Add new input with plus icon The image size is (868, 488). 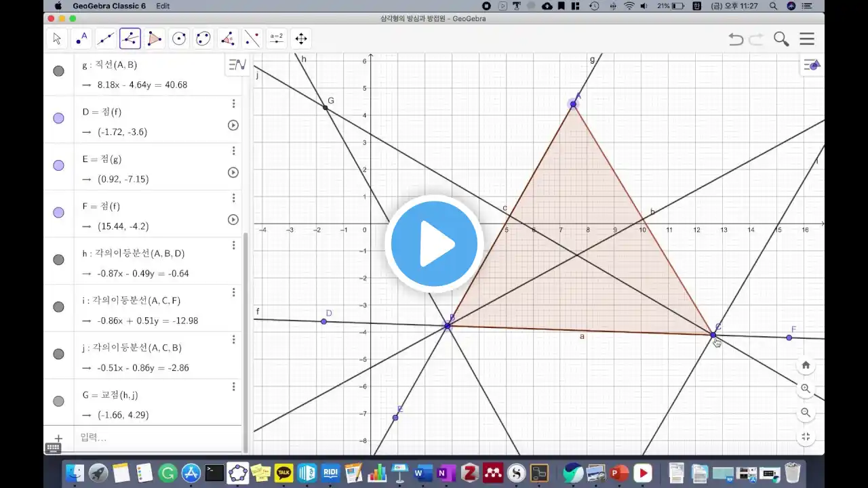coord(58,439)
